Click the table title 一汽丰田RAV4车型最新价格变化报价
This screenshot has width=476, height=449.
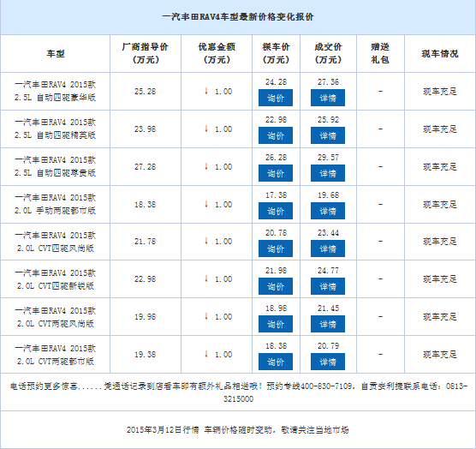pos(238,16)
